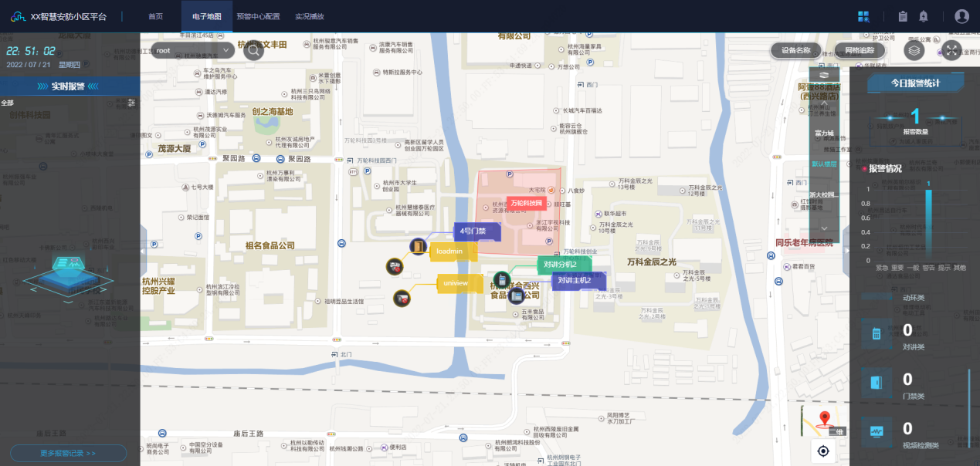Image resolution: width=980 pixels, height=466 pixels.
Task: Click the locate / recenter map button
Action: [824, 451]
